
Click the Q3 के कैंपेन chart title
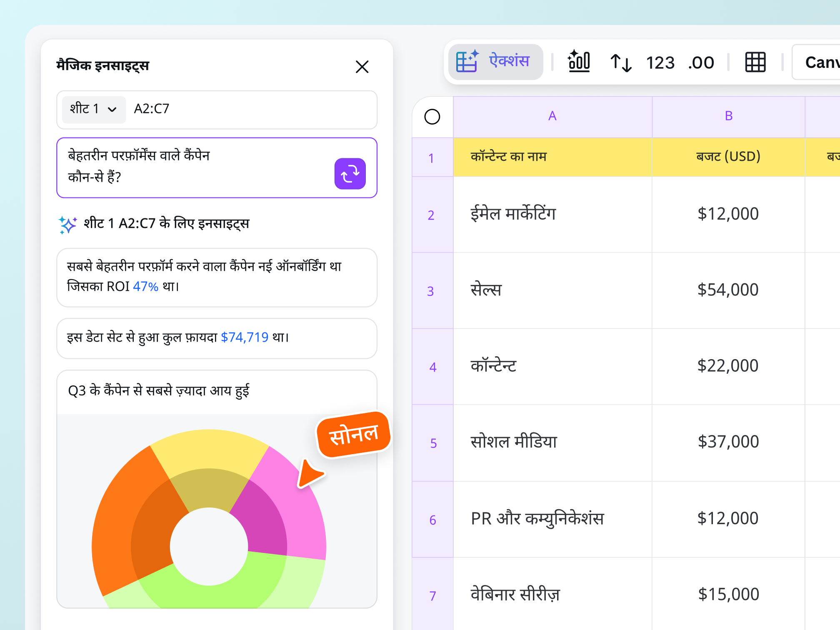(x=158, y=391)
